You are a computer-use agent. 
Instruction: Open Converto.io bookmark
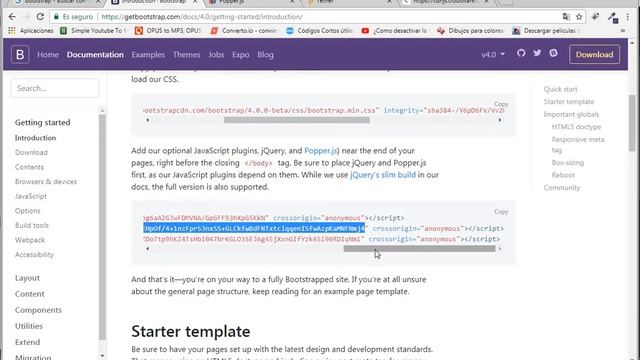pyautogui.click(x=244, y=31)
